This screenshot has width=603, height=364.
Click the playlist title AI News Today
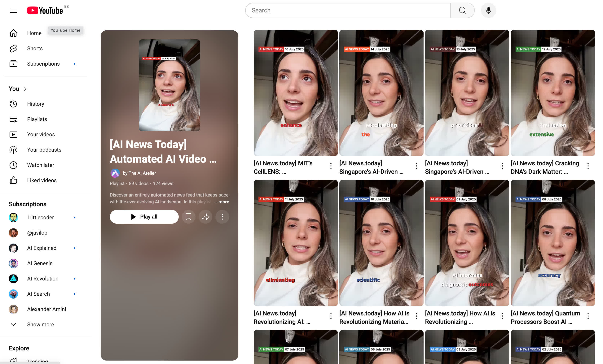click(163, 152)
